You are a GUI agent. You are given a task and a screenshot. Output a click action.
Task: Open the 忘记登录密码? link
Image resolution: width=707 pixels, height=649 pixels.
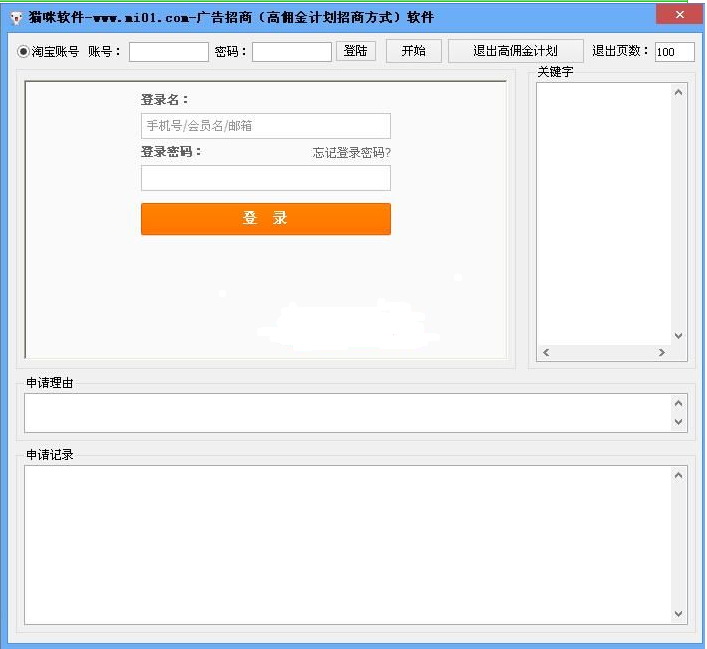coord(351,153)
